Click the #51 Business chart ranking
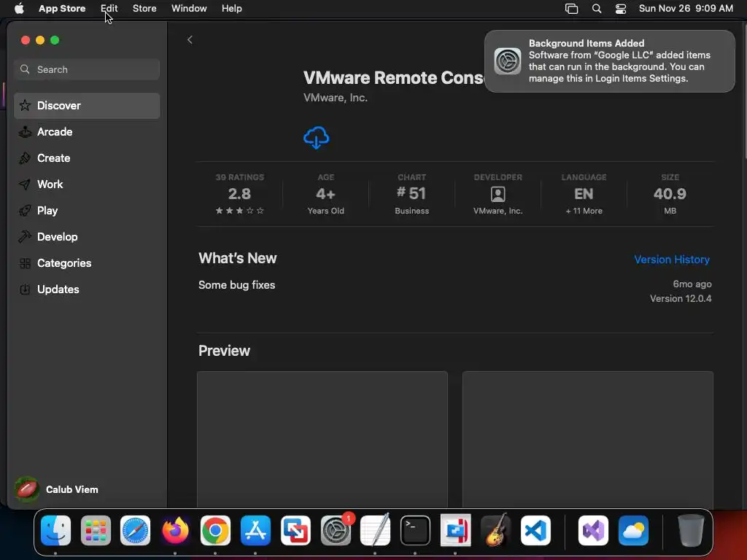The height and width of the screenshot is (560, 747). [411, 194]
